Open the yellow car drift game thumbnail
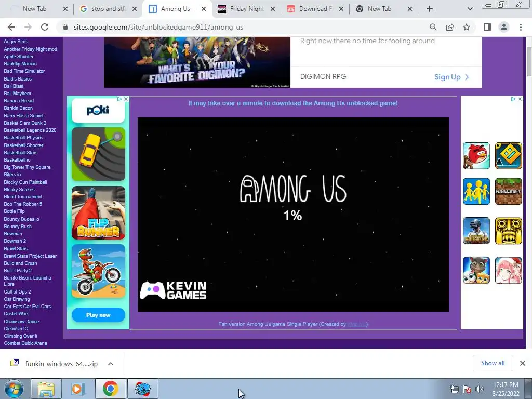Image resolution: width=532 pixels, height=399 pixels. click(x=98, y=154)
